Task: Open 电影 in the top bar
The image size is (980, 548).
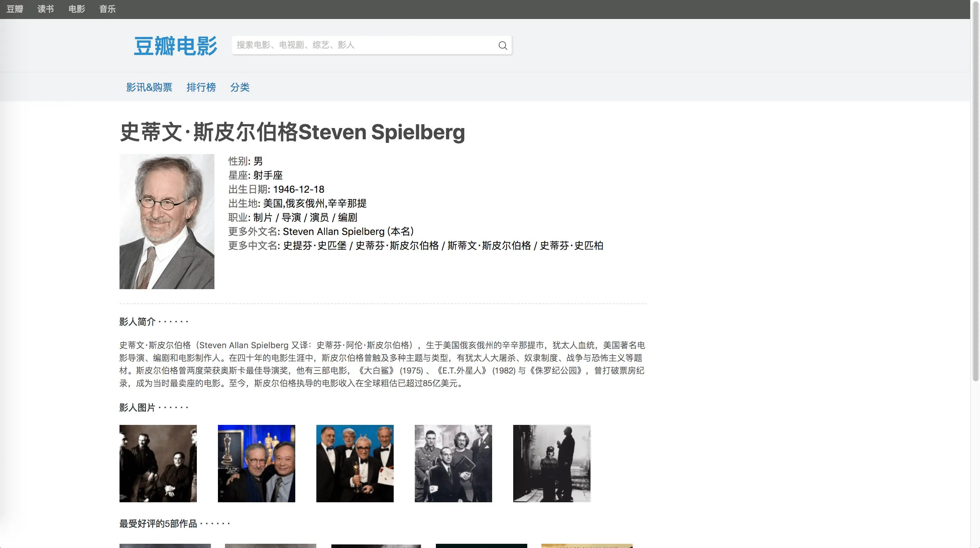Action: coord(77,9)
